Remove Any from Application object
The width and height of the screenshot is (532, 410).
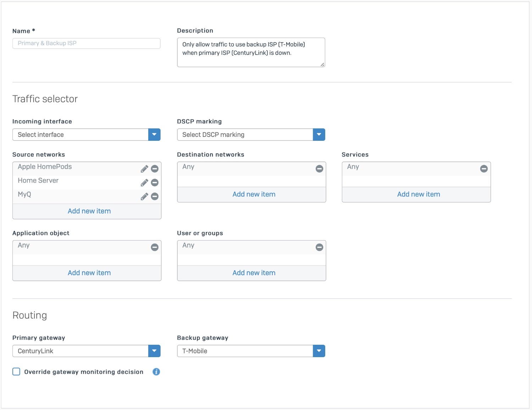[x=155, y=247]
